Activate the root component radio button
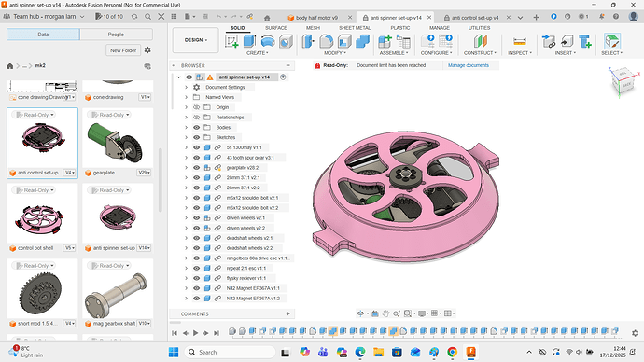Image resolution: width=644 pixels, height=362 pixels. (x=283, y=77)
